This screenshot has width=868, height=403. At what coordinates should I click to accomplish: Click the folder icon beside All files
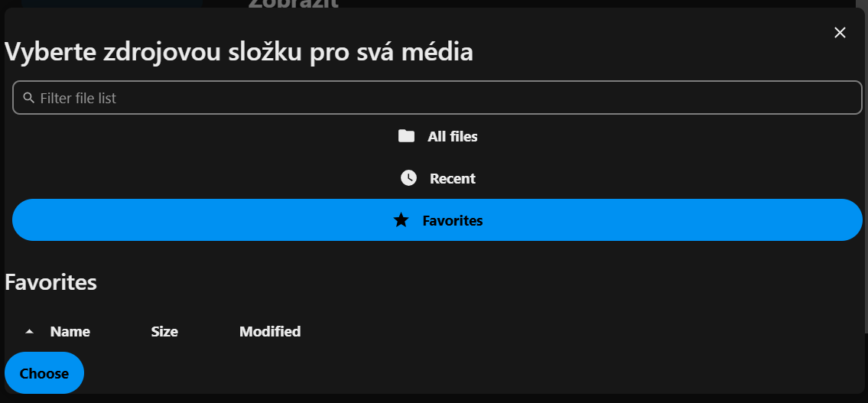(x=406, y=136)
